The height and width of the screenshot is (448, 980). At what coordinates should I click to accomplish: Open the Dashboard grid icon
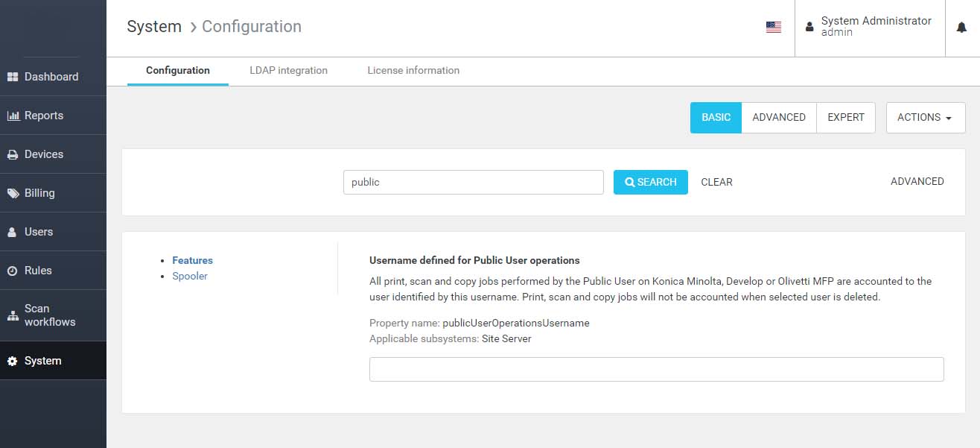click(12, 77)
